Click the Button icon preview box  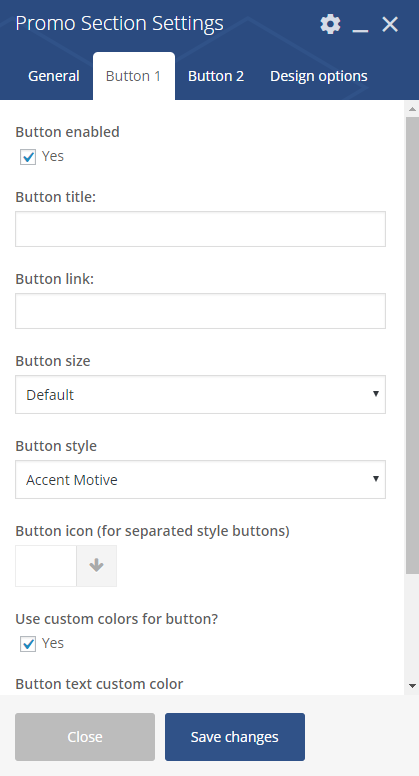pyautogui.click(x=46, y=566)
